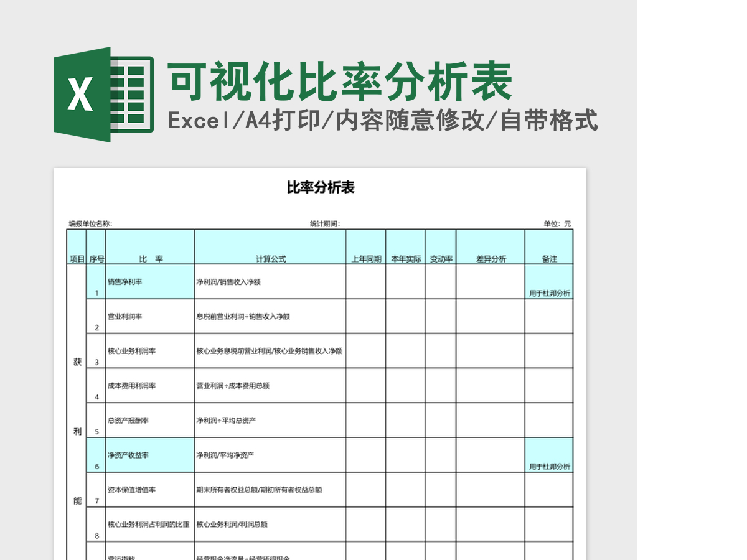The image size is (747, 560).
Task: Click formula 息税前营业利润÷销售收入净额
Action: 243,316
